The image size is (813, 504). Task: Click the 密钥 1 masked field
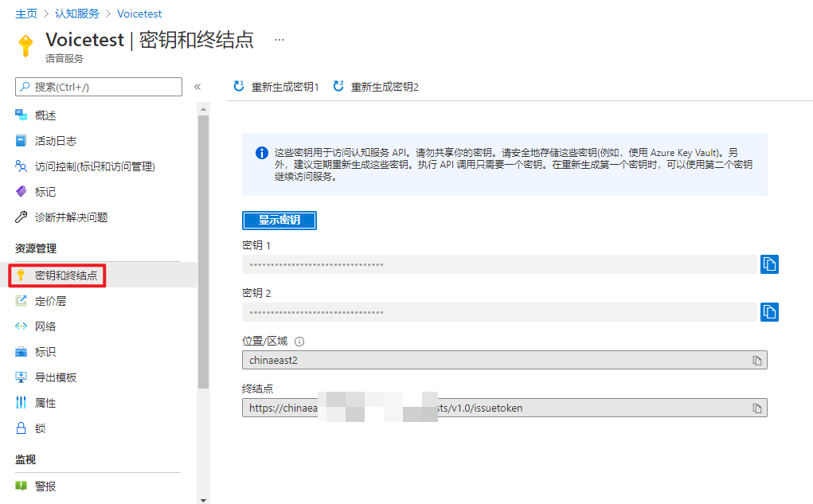pos(500,264)
